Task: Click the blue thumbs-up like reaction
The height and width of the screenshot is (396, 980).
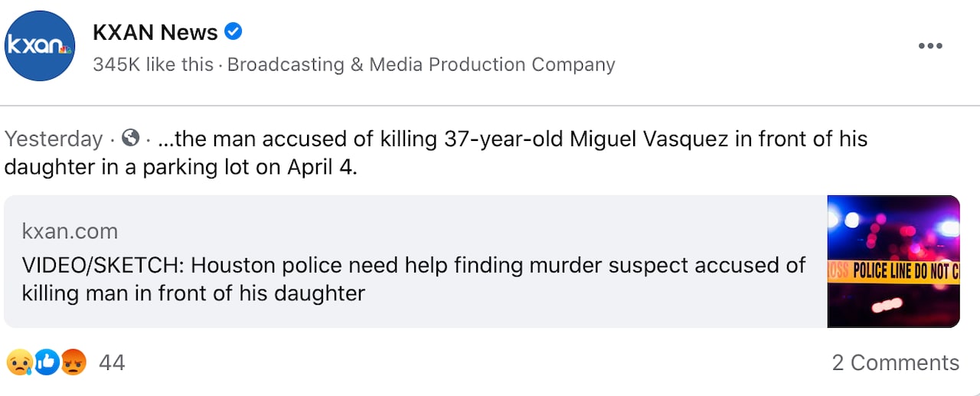Action: coord(46,362)
